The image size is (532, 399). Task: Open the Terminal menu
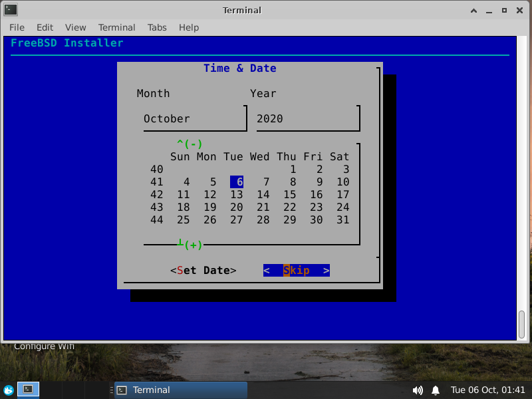tap(117, 27)
